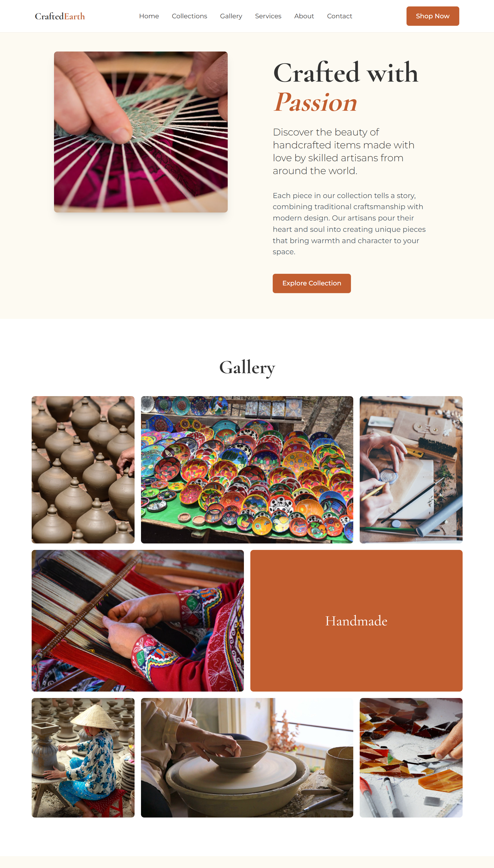
Task: Open the Gallery nav link
Action: pos(231,16)
